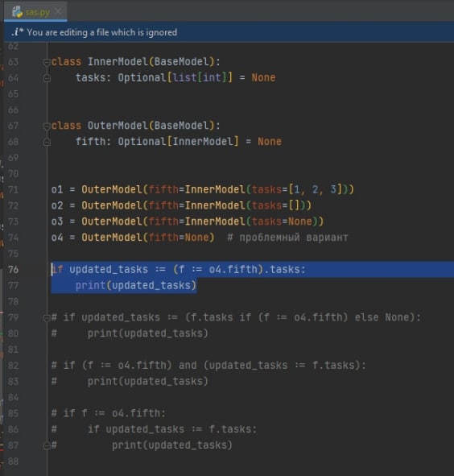Click the Python file icon on sas.py tab

(x=17, y=12)
